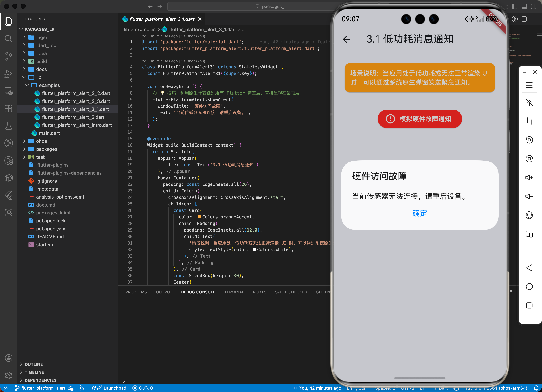Click emulator volume up icon

529,178
